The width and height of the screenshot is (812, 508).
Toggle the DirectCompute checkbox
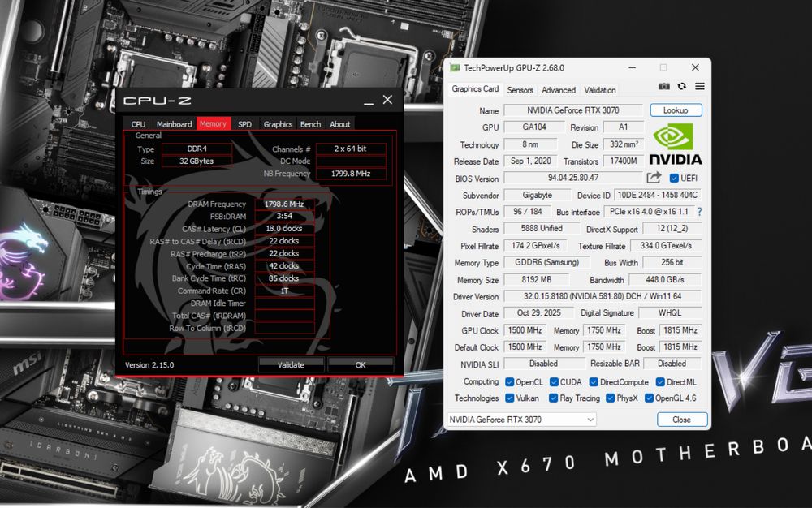click(x=594, y=381)
